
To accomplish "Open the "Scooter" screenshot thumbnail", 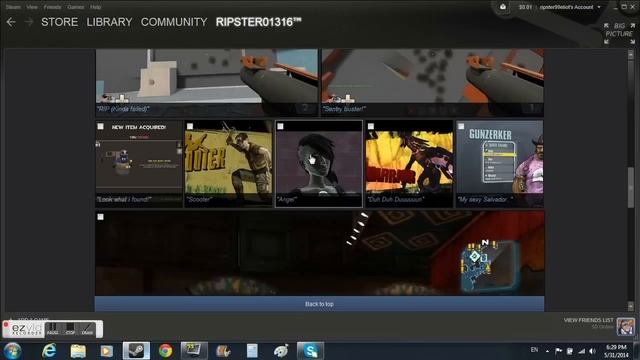I will coord(229,164).
